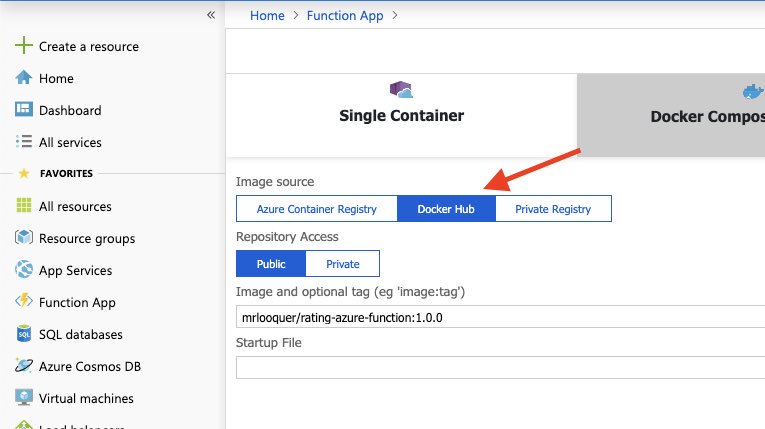Open All services menu entry
The width and height of the screenshot is (765, 429).
[x=70, y=143]
